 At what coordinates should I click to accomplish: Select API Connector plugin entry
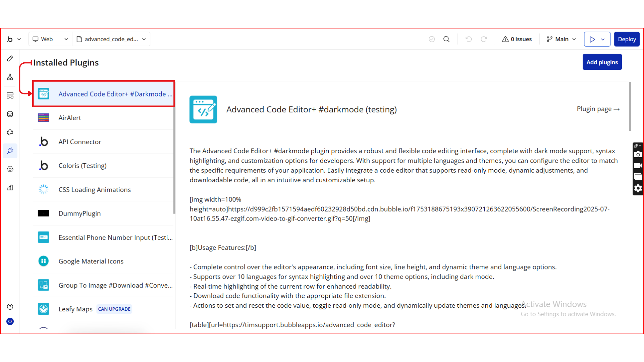(x=80, y=142)
